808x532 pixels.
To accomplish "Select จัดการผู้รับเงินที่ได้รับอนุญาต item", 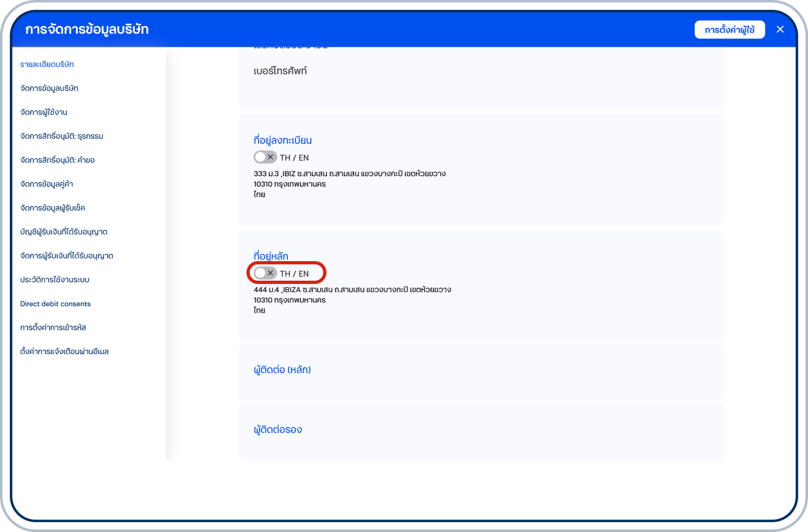I will coord(66,256).
